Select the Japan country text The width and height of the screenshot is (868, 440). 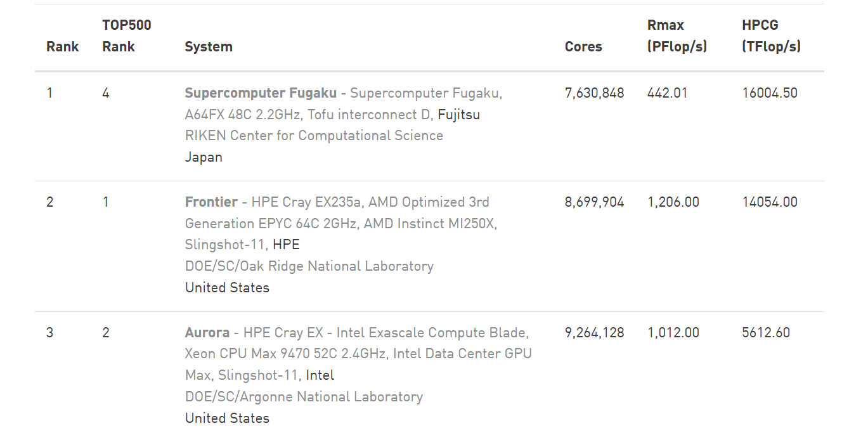click(x=204, y=157)
